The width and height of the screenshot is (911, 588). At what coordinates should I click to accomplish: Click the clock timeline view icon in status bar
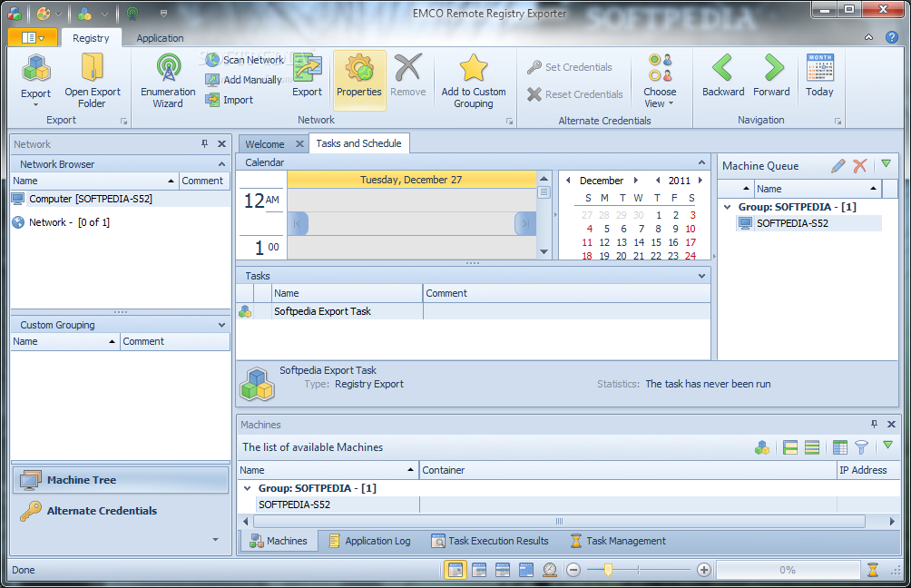[550, 570]
